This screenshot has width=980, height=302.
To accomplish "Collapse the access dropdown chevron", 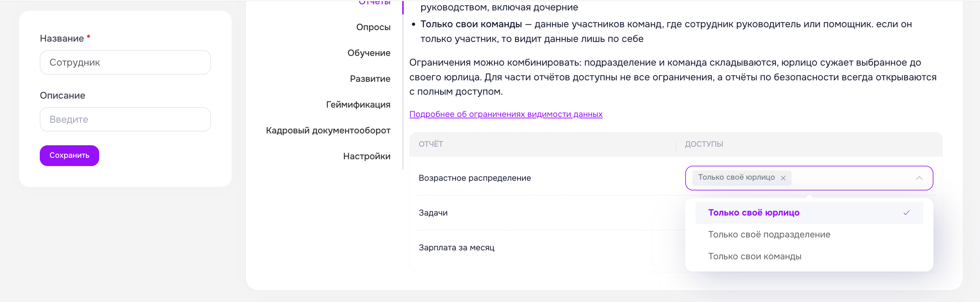I will (x=919, y=178).
